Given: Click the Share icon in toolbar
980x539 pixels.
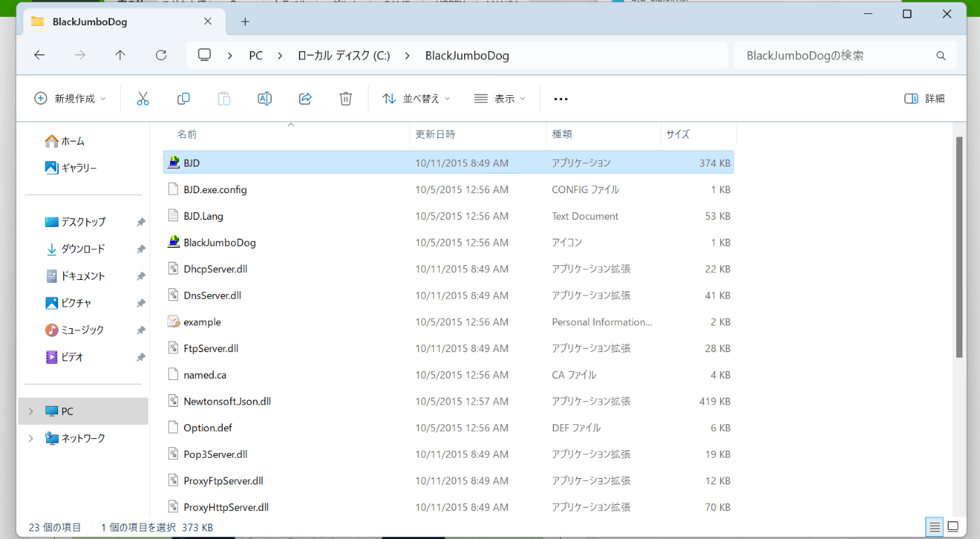Looking at the screenshot, I should pos(305,99).
